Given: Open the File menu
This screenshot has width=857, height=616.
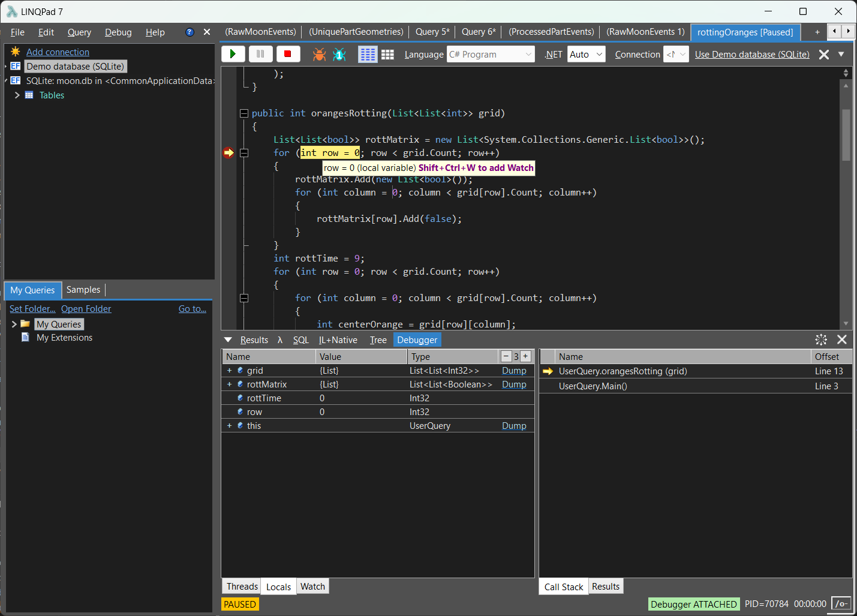Looking at the screenshot, I should pos(17,32).
